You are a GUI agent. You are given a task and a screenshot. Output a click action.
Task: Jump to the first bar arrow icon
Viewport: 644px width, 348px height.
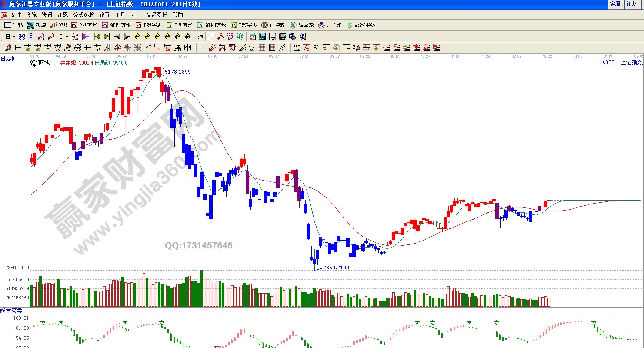(x=97, y=37)
